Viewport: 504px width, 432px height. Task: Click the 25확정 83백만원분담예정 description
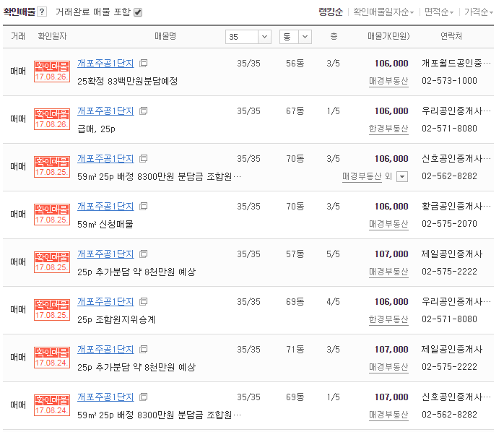128,81
